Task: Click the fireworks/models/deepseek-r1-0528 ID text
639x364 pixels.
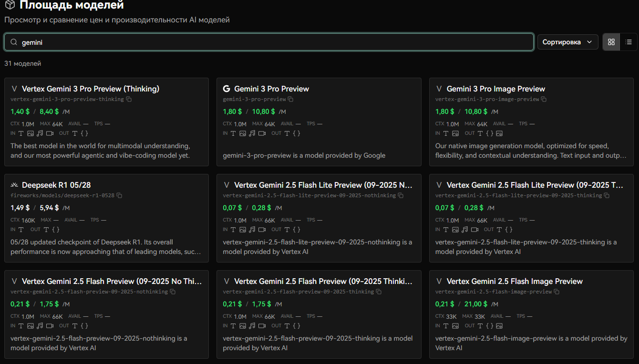Action: [62, 195]
